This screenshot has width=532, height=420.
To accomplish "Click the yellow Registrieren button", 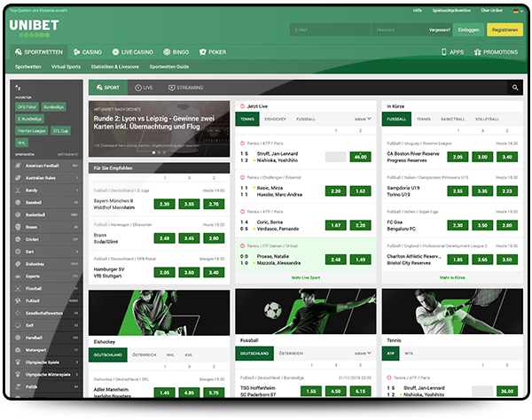I will click(x=505, y=30).
